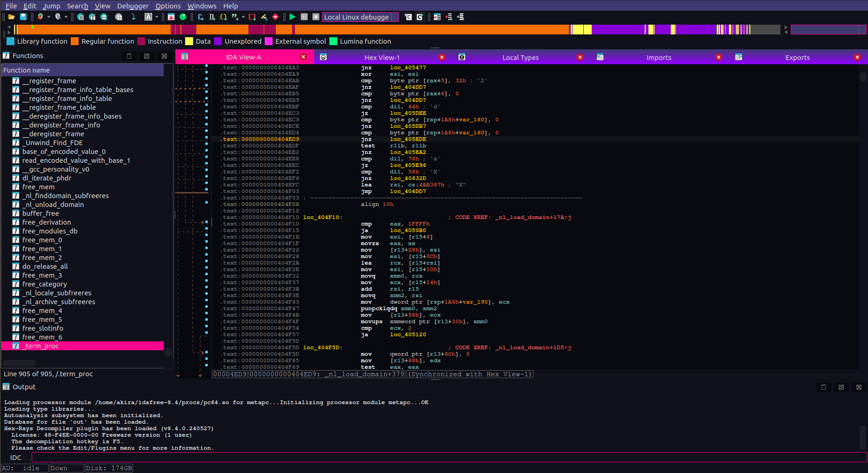Click the green structure/array icon

235,17
